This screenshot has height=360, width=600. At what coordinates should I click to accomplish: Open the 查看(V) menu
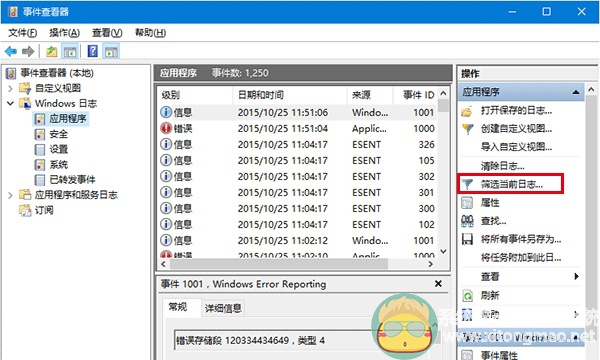(107, 33)
